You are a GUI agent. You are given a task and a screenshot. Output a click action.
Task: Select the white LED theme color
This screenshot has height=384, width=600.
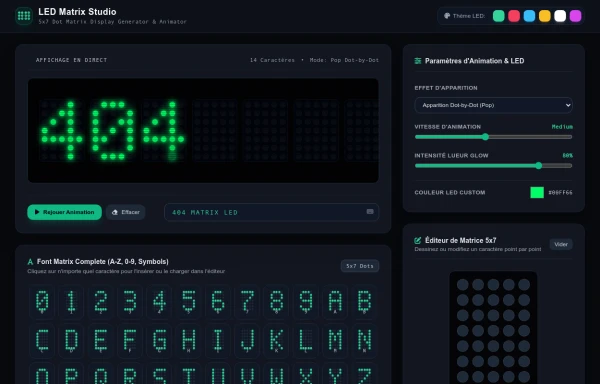click(560, 16)
